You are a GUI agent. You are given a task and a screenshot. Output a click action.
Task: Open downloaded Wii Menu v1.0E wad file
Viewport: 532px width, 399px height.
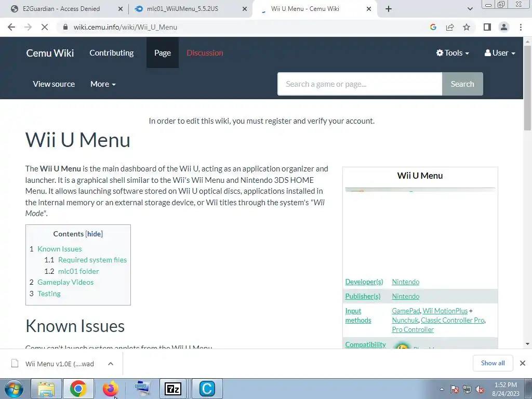click(52, 364)
